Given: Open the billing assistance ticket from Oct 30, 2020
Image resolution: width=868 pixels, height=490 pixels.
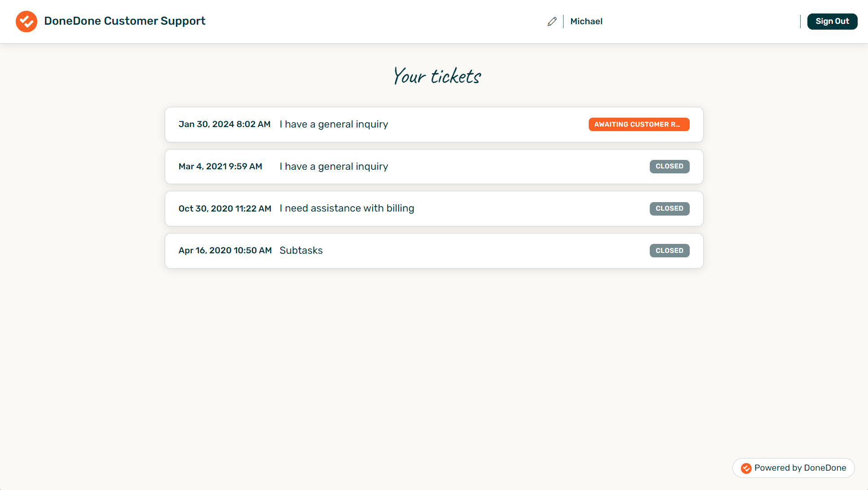Looking at the screenshot, I should point(434,208).
